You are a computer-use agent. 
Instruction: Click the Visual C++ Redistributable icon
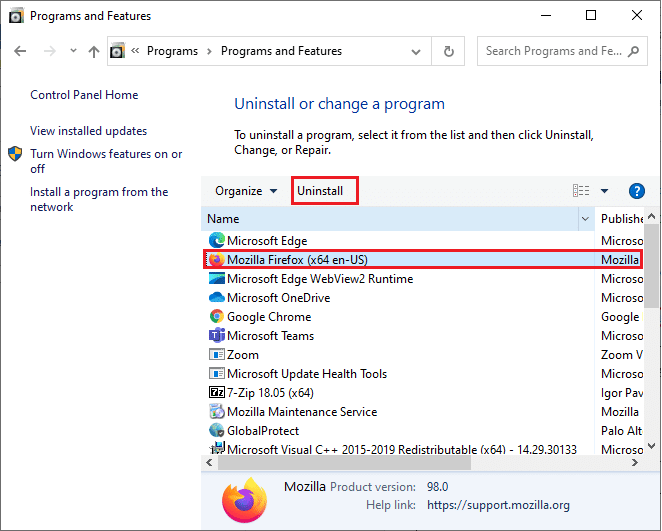(217, 448)
